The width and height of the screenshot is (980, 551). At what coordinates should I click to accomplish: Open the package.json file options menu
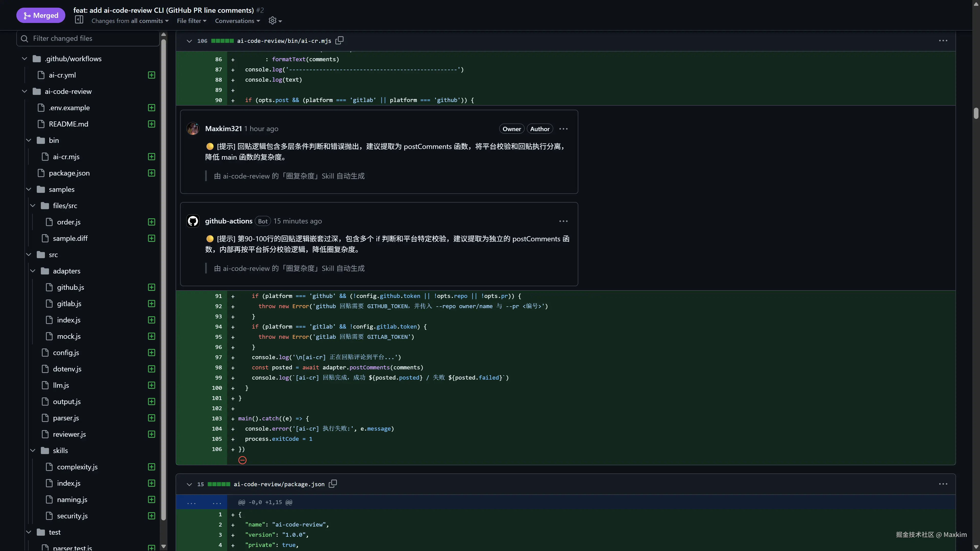(x=943, y=484)
